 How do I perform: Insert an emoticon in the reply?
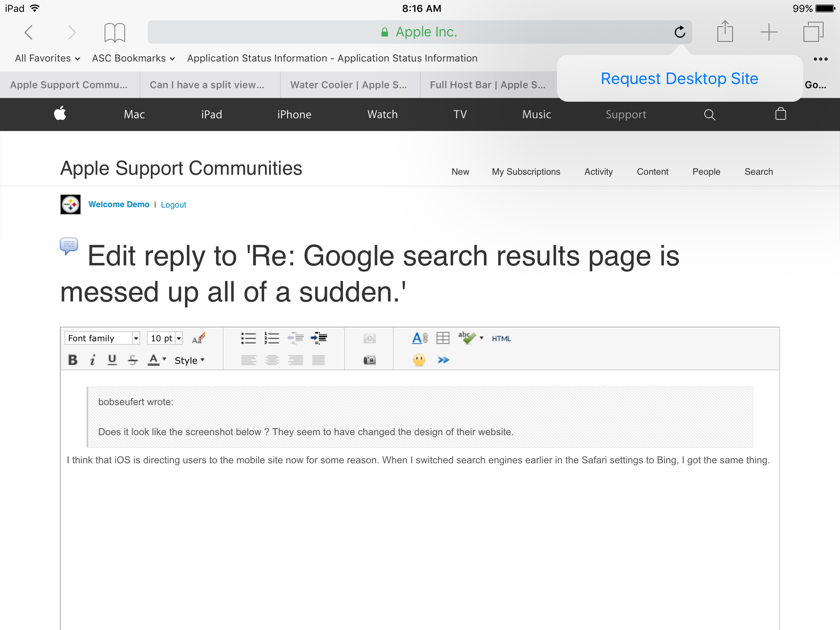tap(419, 360)
